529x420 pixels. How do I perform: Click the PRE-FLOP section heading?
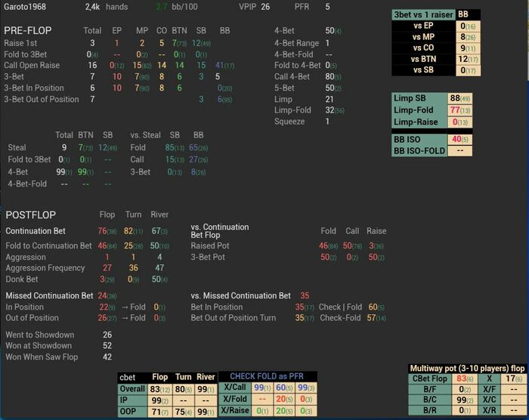coord(28,31)
